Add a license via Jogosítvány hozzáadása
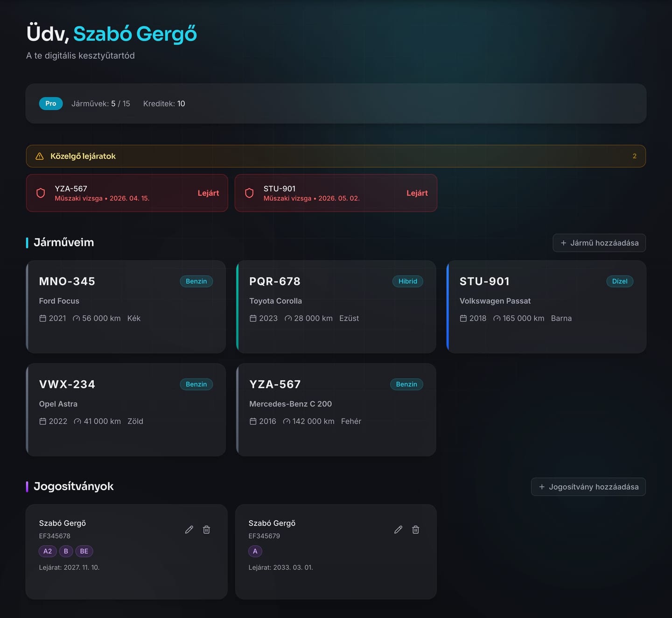This screenshot has width=672, height=618. click(588, 487)
